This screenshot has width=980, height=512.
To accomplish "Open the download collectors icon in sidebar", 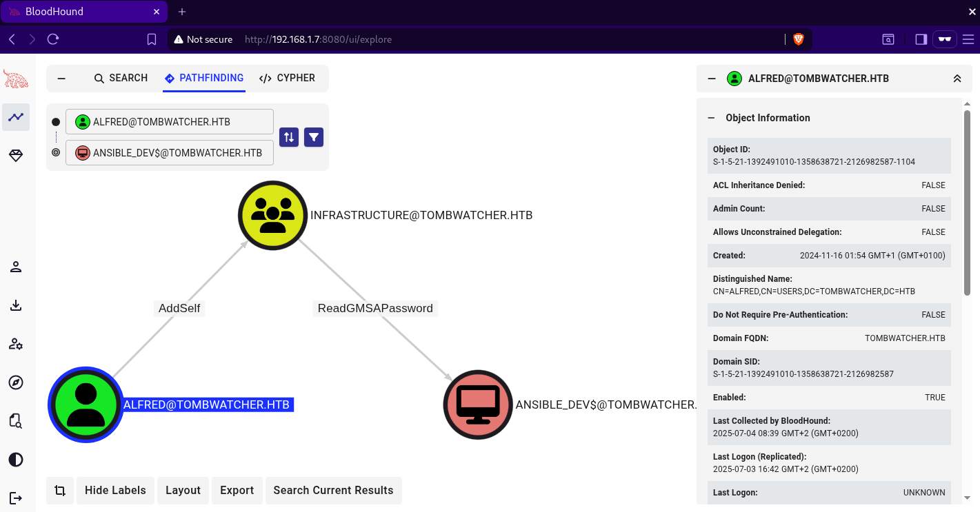I will [x=16, y=305].
